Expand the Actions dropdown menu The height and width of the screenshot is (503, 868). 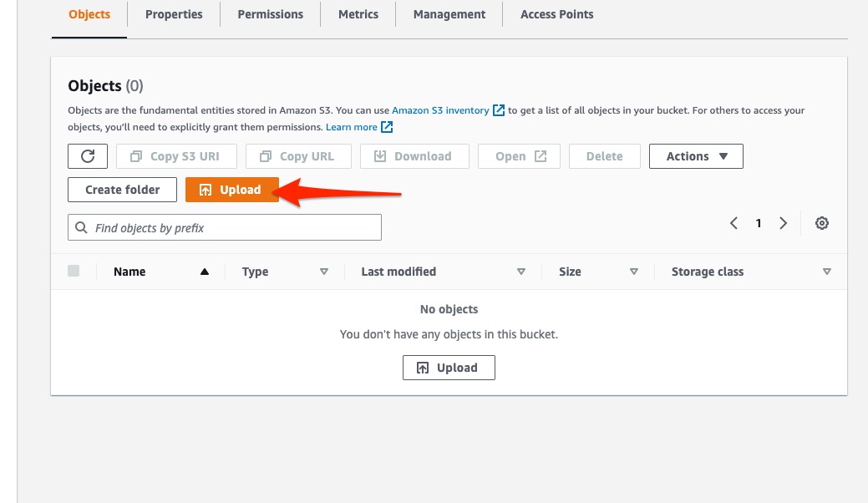pyautogui.click(x=696, y=156)
